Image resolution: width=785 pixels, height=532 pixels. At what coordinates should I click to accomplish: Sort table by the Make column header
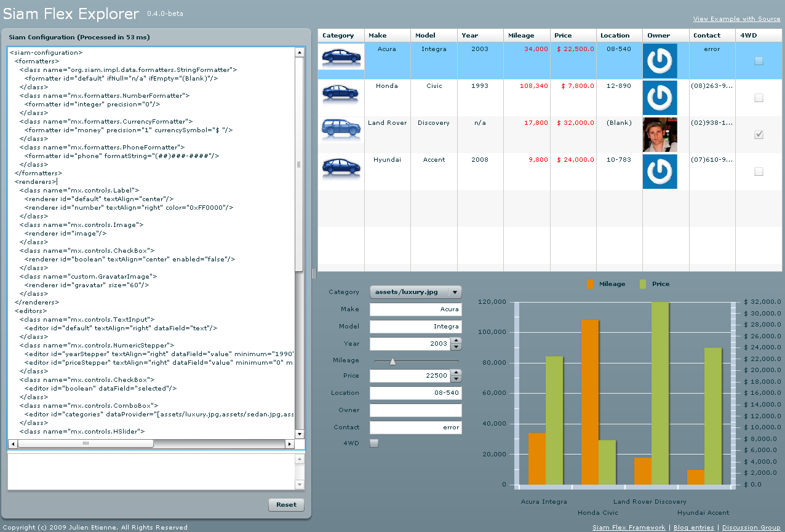(x=388, y=36)
